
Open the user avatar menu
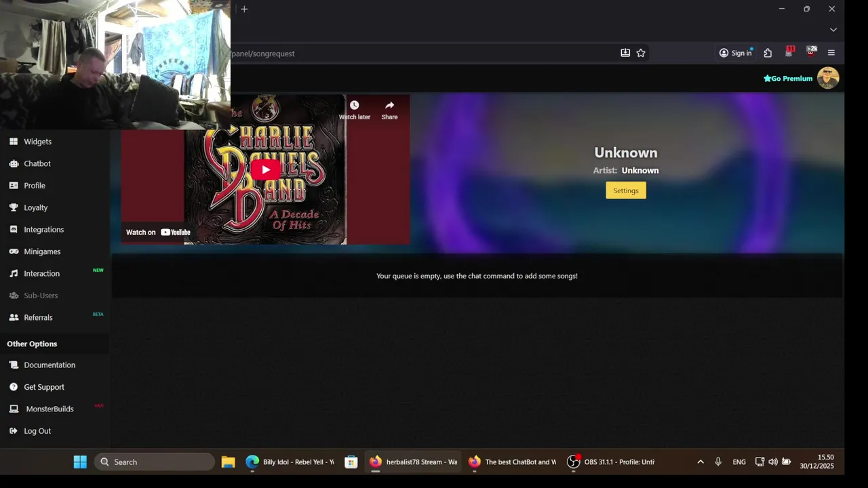828,78
